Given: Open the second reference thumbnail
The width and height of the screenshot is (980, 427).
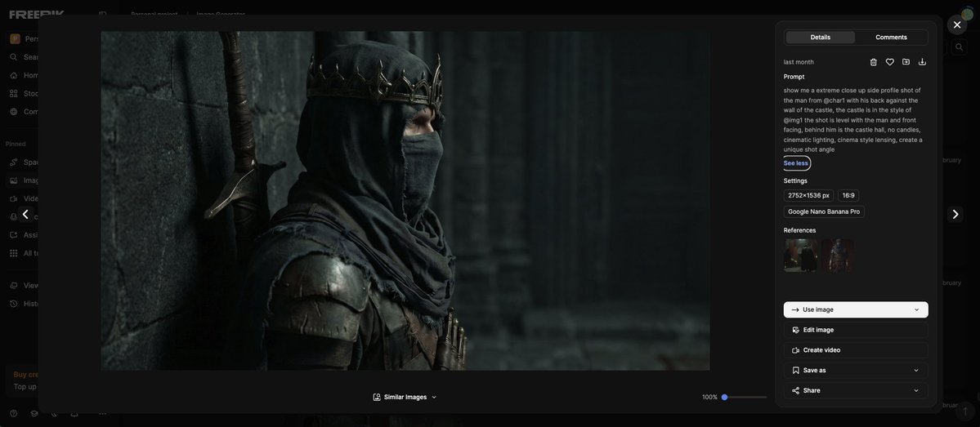Looking at the screenshot, I should click(838, 256).
